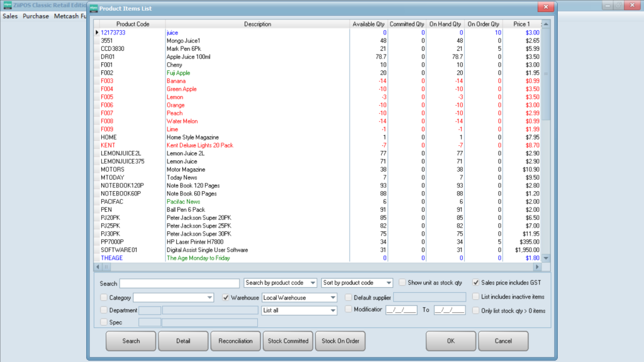
Task: Click the Stock On Order button
Action: [340, 341]
